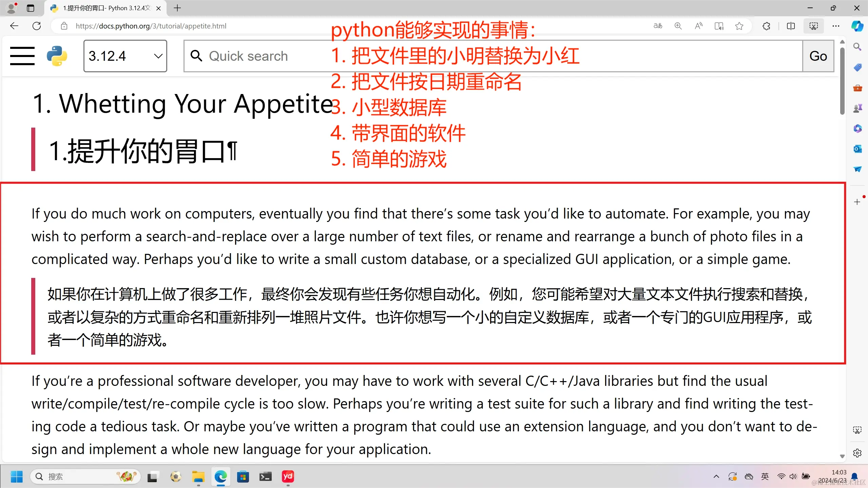Viewport: 868px width, 488px height.
Task: Open the hamburger navigation menu
Action: pyautogui.click(x=22, y=56)
